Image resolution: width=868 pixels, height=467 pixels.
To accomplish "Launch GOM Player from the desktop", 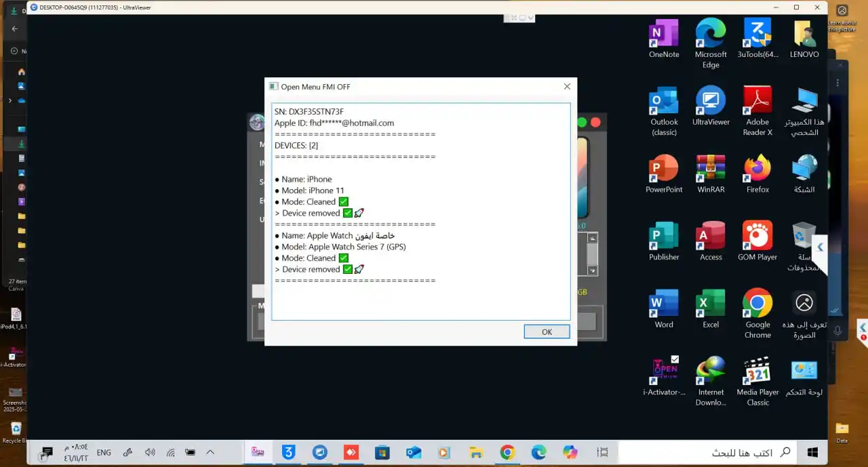I will point(757,241).
